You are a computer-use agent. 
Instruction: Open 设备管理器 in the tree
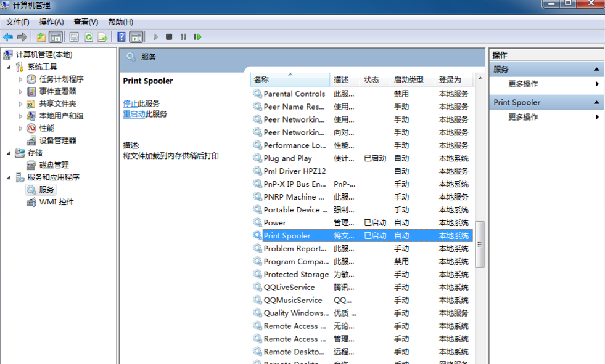tap(57, 140)
